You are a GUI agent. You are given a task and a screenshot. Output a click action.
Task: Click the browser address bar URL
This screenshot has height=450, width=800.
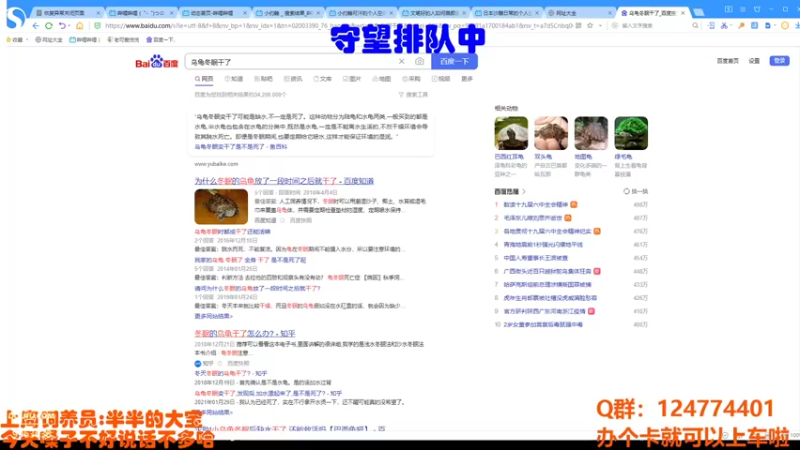(x=339, y=26)
